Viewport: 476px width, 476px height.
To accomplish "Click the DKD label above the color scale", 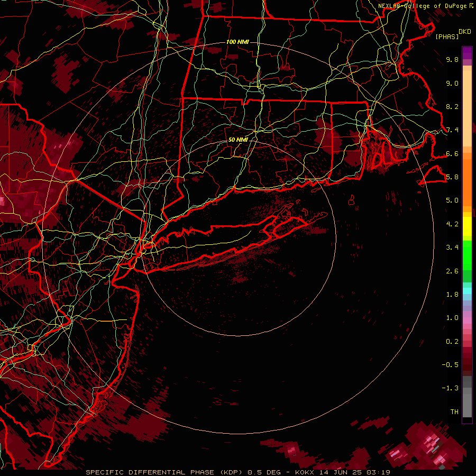I will point(464,32).
